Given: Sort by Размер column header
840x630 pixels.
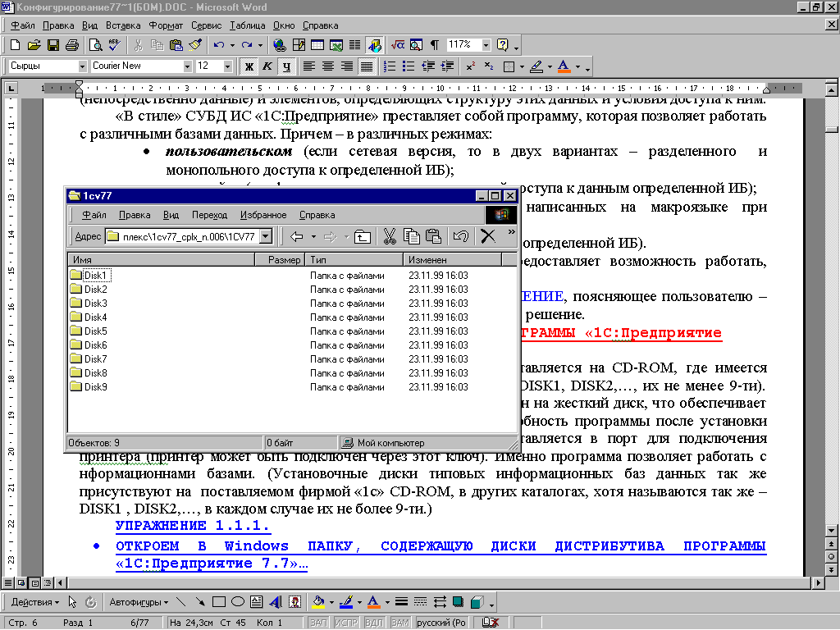Looking at the screenshot, I should [x=281, y=260].
